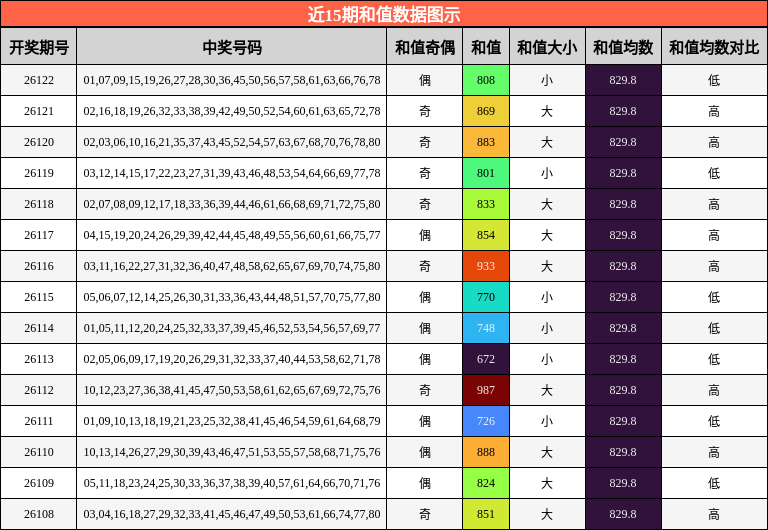768x530 pixels.
Task: Click winning numbers row starting 05,06,07,12
Action: click(x=232, y=297)
